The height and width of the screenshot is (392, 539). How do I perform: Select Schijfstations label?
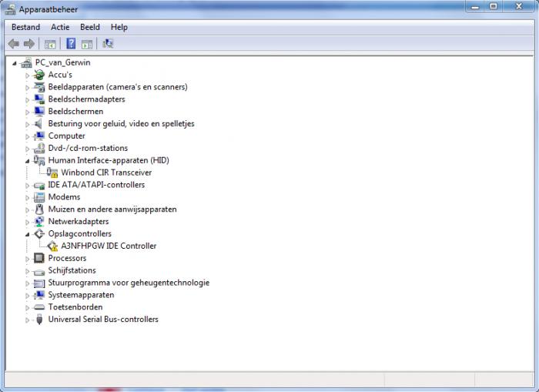72,270
